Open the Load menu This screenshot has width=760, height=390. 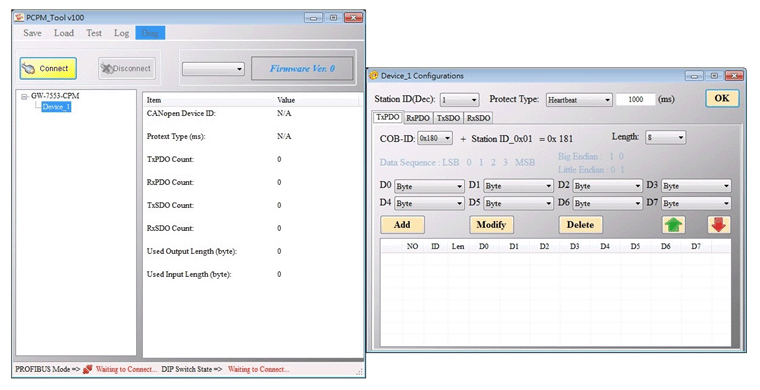point(63,33)
